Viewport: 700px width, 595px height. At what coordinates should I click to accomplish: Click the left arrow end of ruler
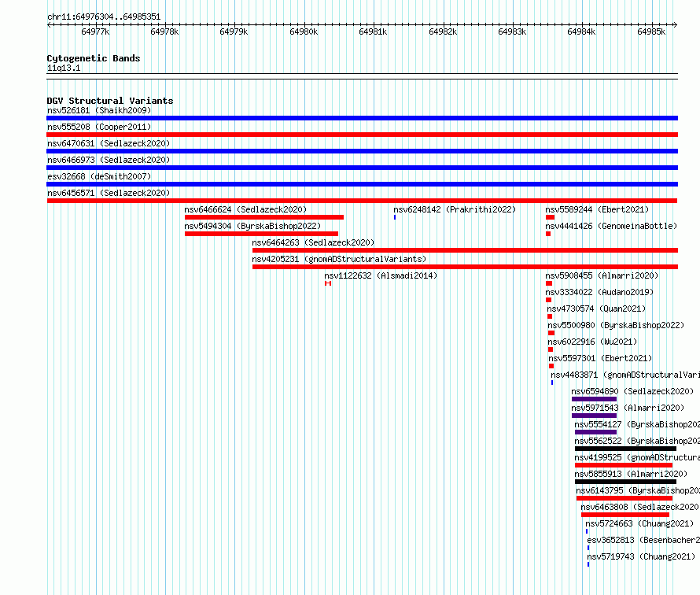point(49,25)
